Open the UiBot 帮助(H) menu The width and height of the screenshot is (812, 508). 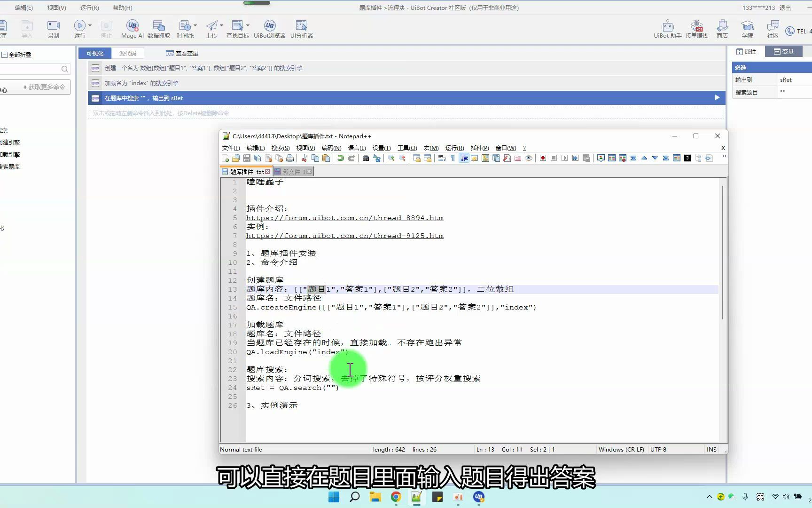pos(123,8)
